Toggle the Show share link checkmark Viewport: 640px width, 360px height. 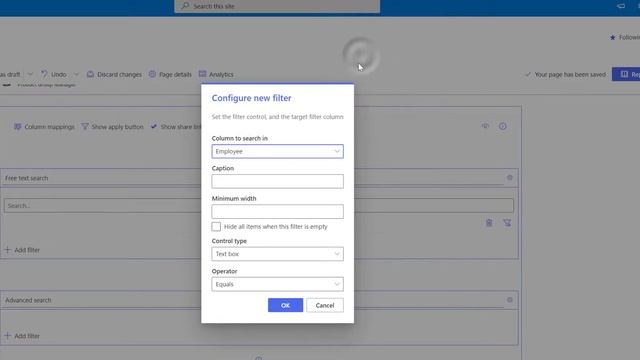pos(153,127)
